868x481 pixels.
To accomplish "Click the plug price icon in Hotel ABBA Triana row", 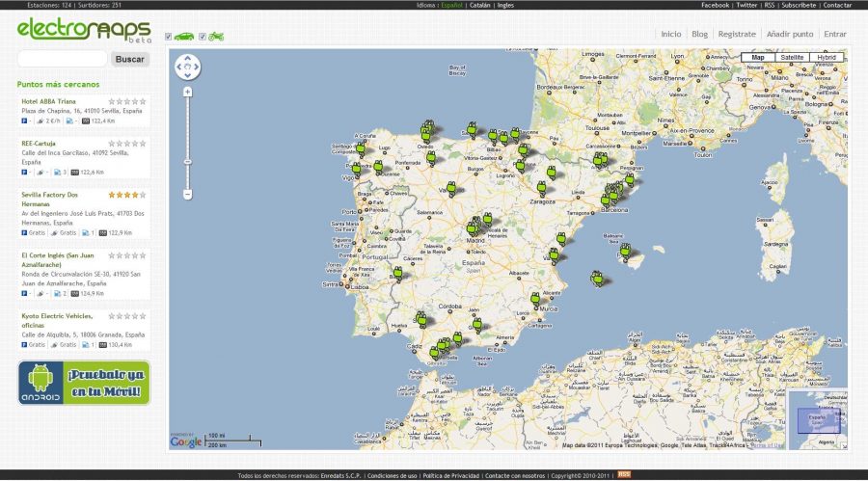I will 40,120.
